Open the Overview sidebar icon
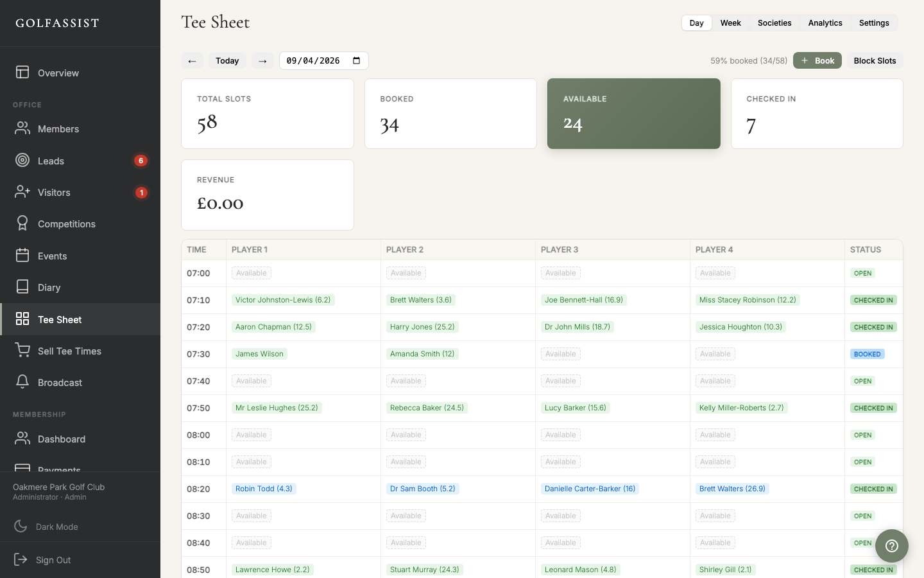The width and height of the screenshot is (924, 578). [x=22, y=73]
